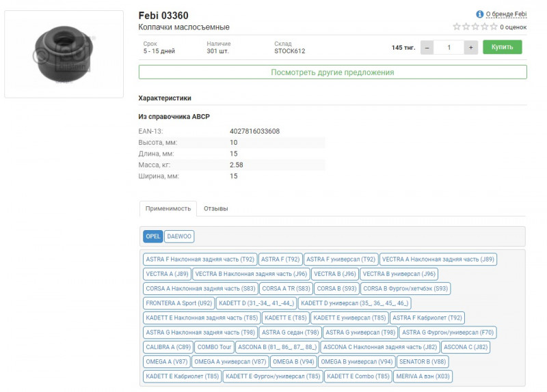
Task: Decrease quantity with the minus button
Action: [427, 47]
